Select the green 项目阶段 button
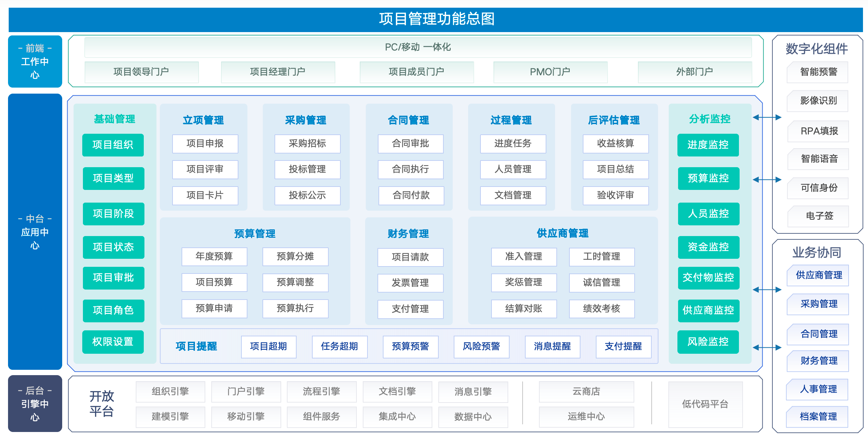This screenshot has height=438, width=868. (x=114, y=214)
